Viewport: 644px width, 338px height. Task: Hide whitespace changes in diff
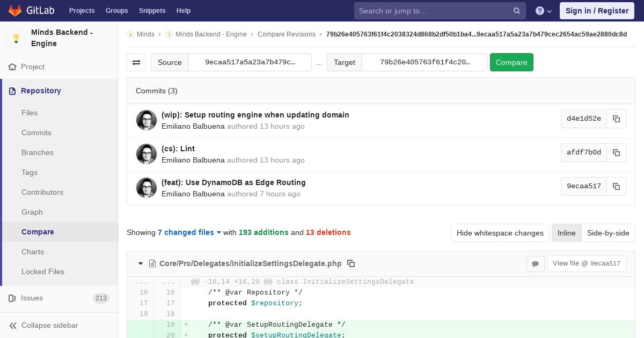[500, 233]
